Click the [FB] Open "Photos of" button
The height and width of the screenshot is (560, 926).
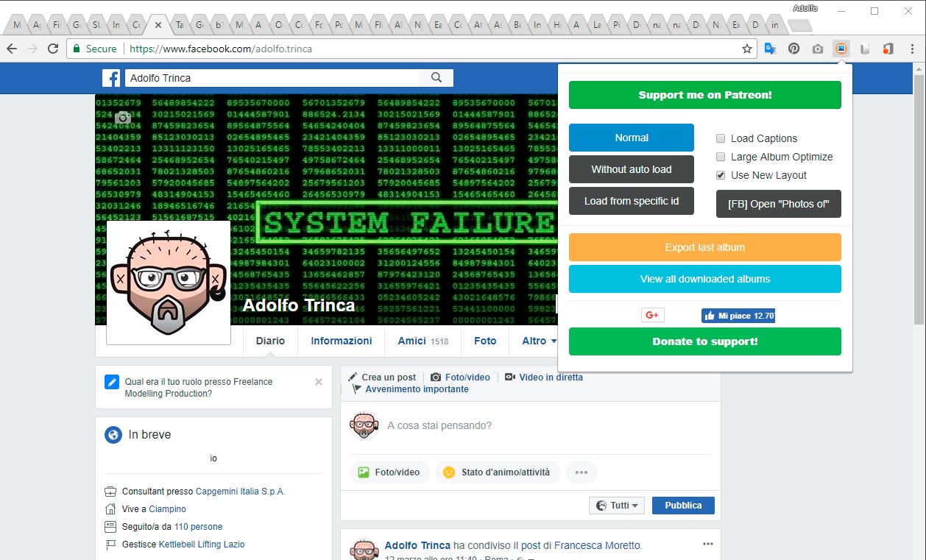click(778, 204)
